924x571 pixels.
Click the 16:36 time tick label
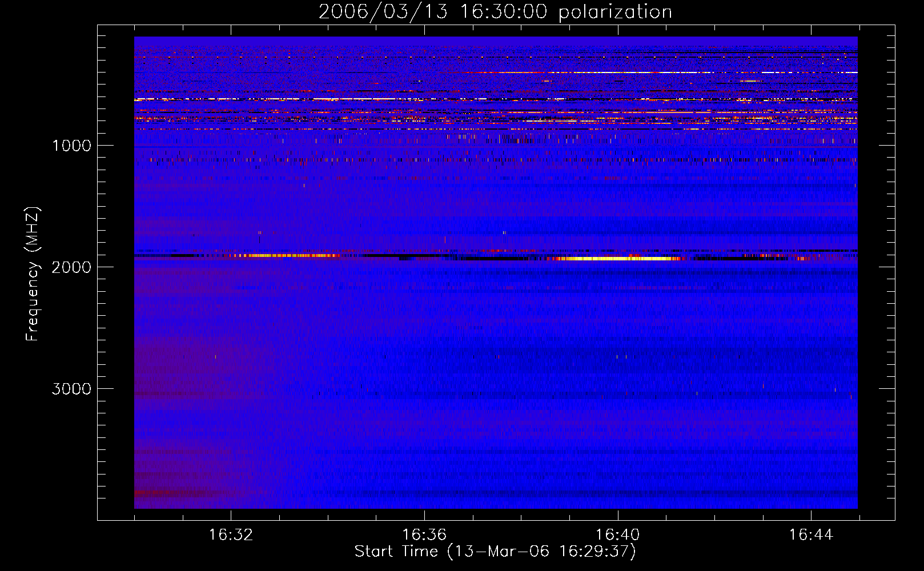[424, 535]
